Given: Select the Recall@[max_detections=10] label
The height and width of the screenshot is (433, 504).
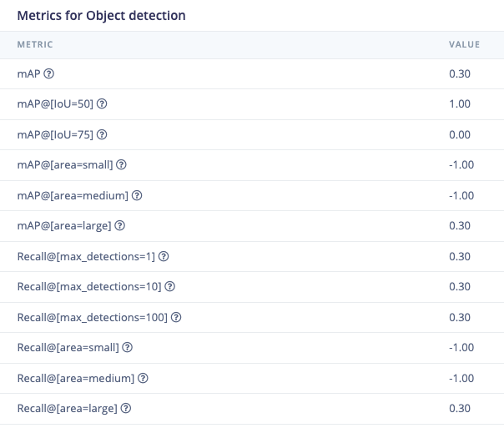Looking at the screenshot, I should (89, 287).
